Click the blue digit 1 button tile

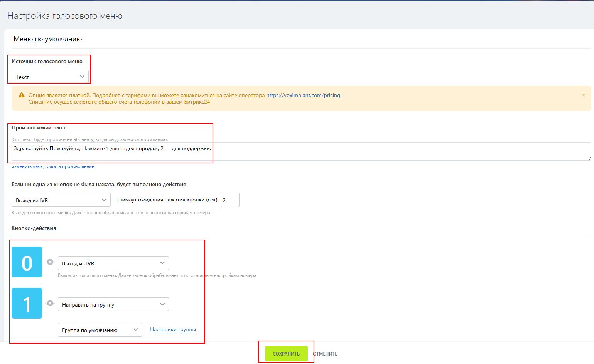coord(27,303)
